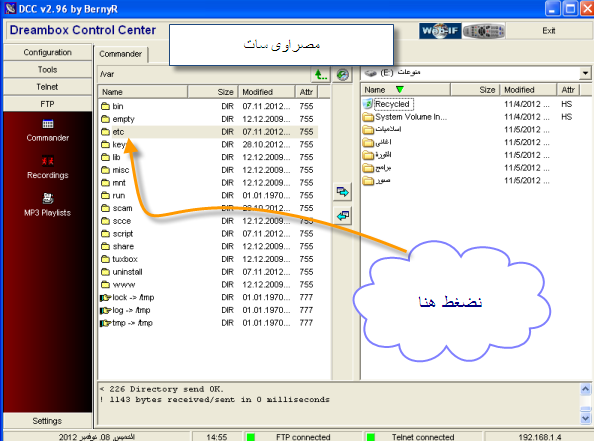Viewport: 594px width, 441px height.
Task: Open the Configuration menu
Action: pos(48,52)
